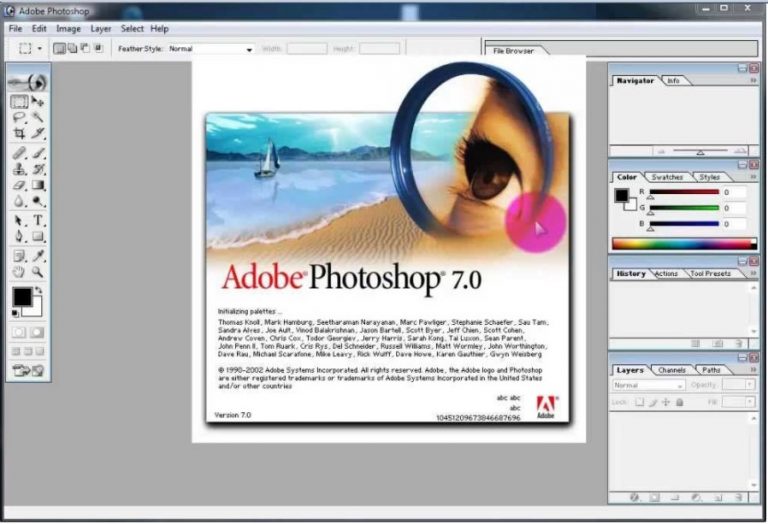Select the Slice tool
Screen dimensions: 768x524
point(38,133)
